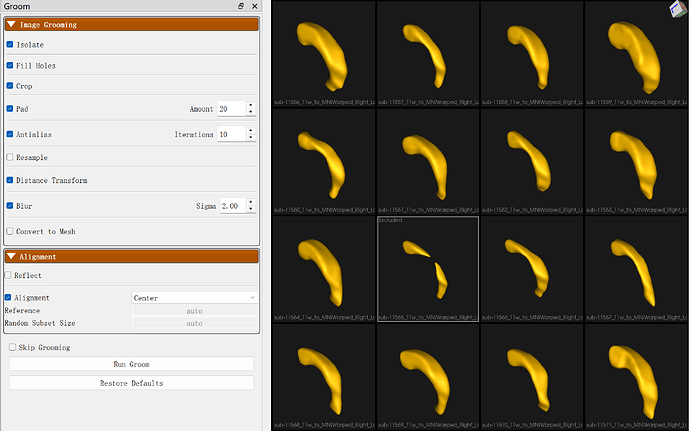Select shape thumbnail sub-11558

[532, 54]
